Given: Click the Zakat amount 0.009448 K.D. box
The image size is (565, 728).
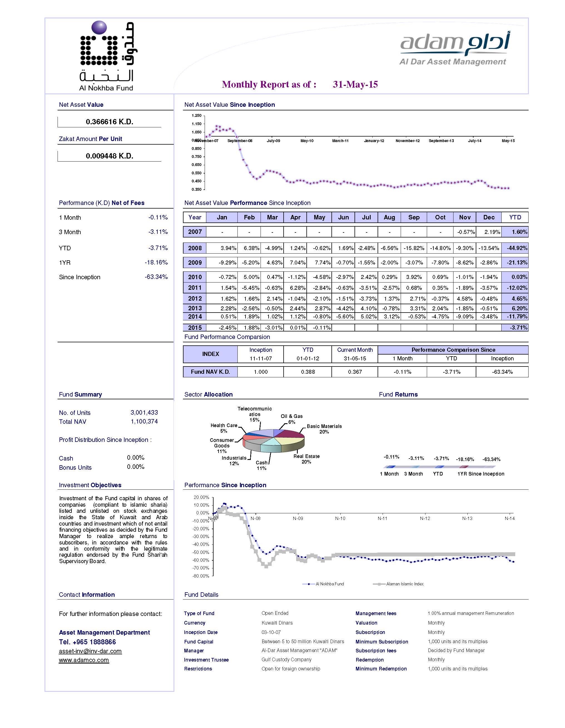Looking at the screenshot, I should (109, 156).
